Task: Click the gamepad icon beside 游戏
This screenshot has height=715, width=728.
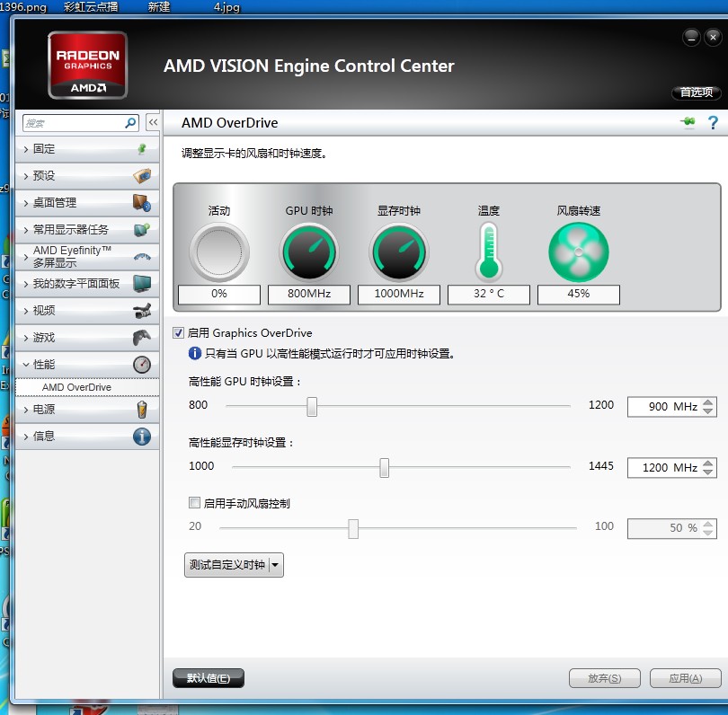Action: [142, 338]
